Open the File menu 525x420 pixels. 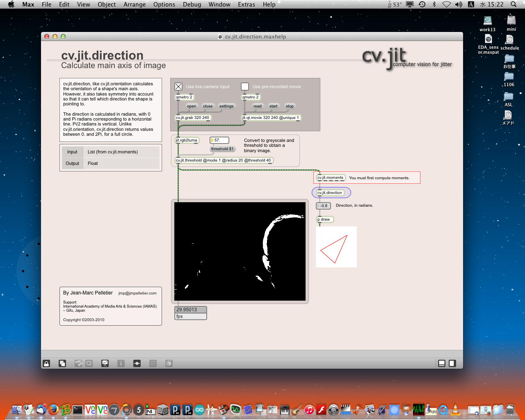click(x=47, y=4)
